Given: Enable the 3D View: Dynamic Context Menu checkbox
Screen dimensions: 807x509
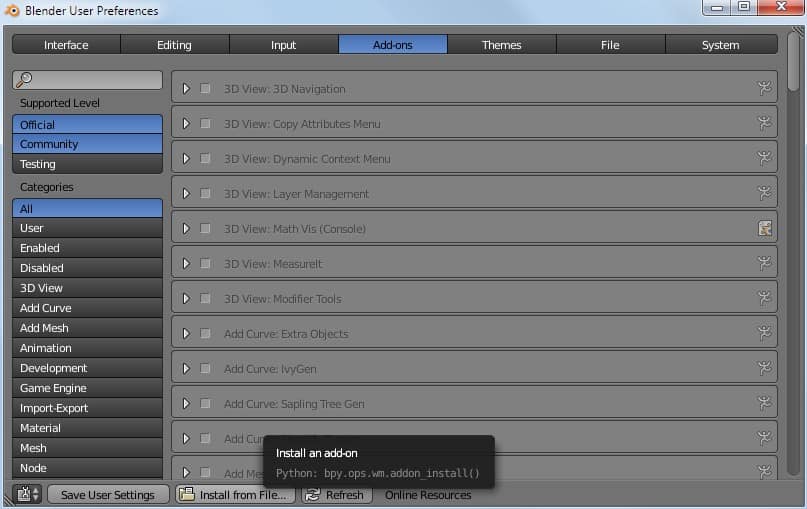Looking at the screenshot, I should point(205,159).
